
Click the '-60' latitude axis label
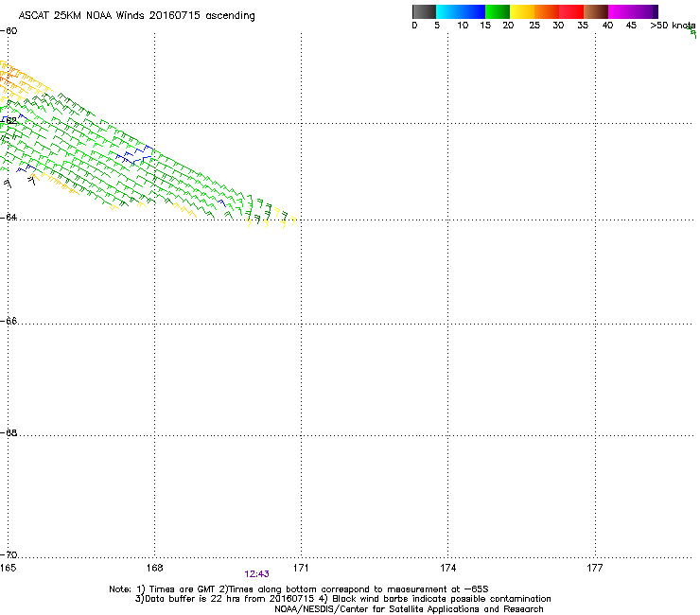pos(9,31)
